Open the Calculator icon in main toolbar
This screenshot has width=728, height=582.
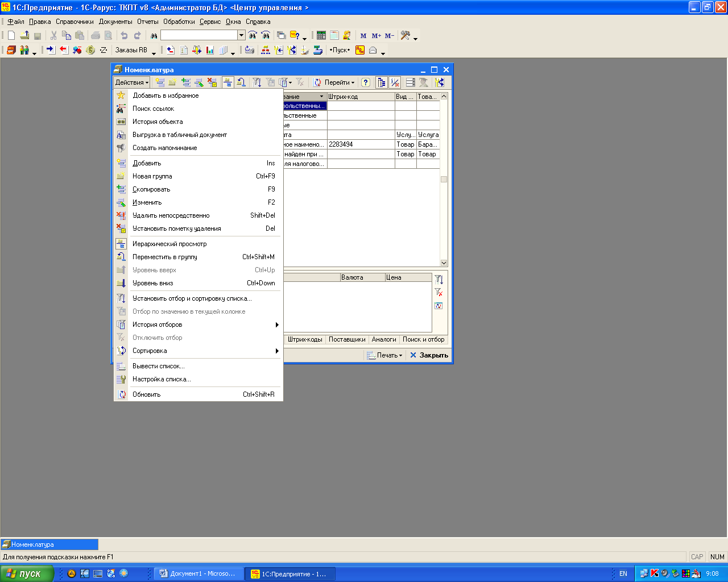321,35
